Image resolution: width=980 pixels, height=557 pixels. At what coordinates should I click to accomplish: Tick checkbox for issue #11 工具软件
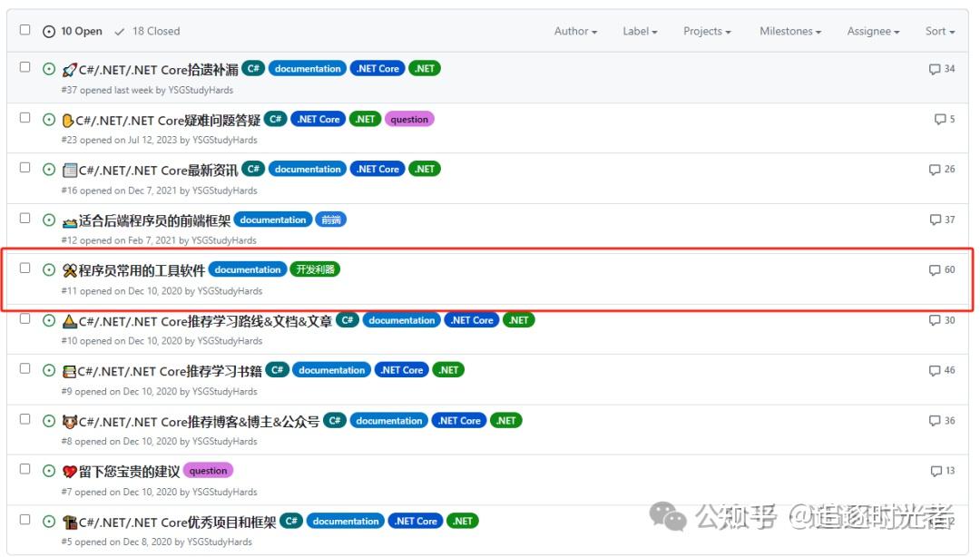(x=25, y=269)
